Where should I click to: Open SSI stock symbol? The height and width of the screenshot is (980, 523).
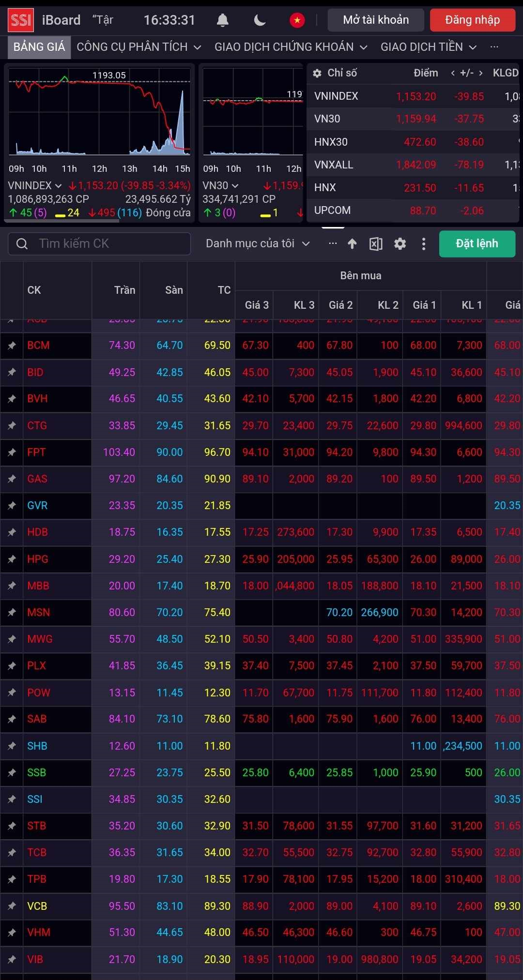click(35, 799)
